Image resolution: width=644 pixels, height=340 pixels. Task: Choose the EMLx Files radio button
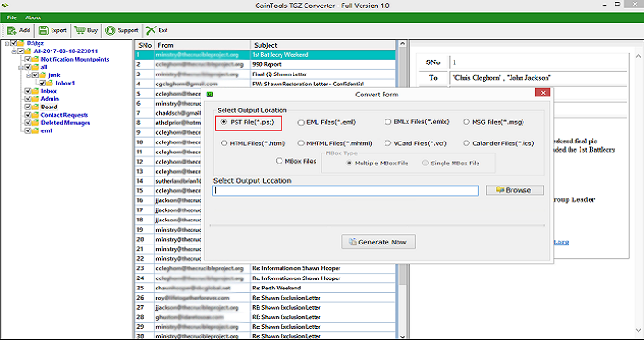[x=387, y=122]
